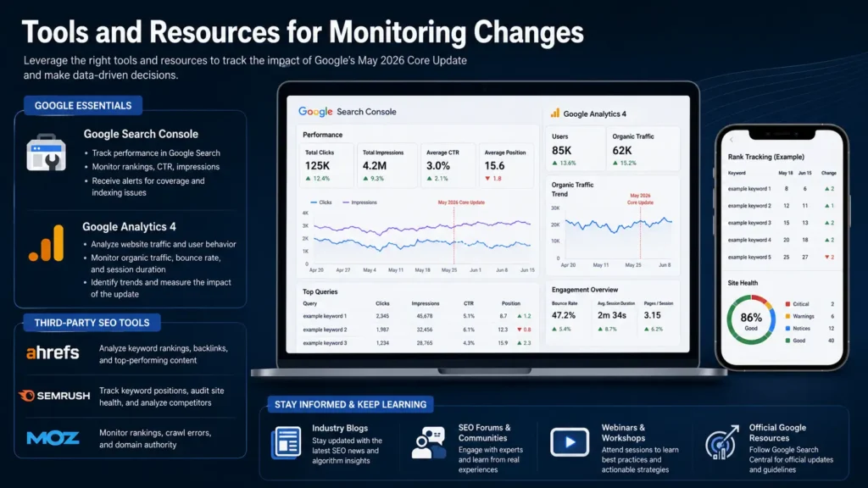Click the Site Health heading on phone

[743, 283]
